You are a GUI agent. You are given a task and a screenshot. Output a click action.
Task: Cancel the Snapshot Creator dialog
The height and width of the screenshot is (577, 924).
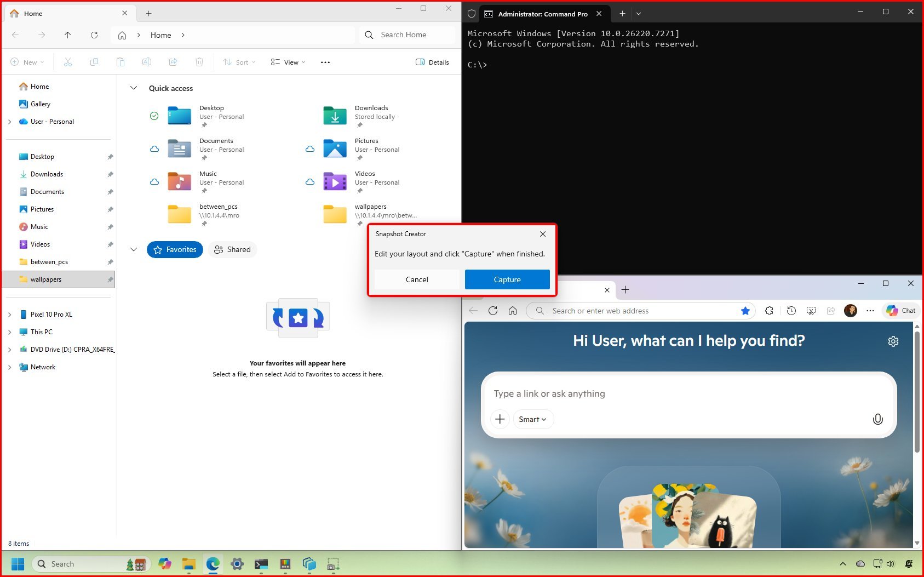coord(416,279)
